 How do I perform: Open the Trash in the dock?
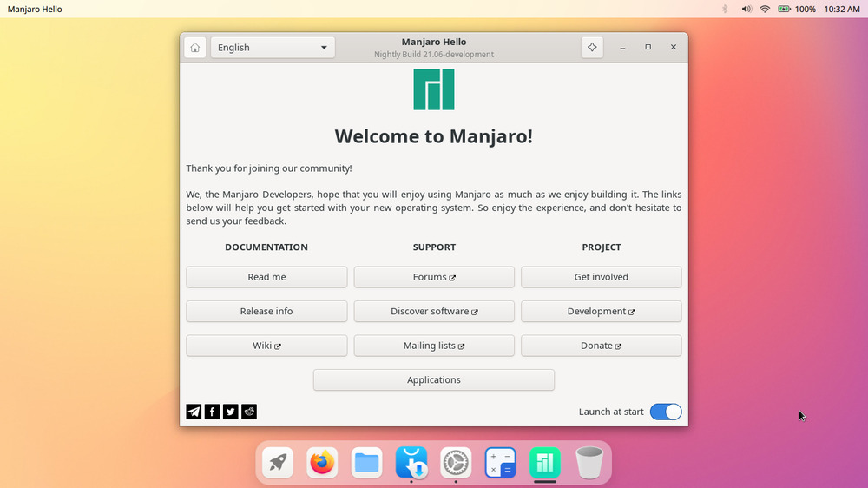click(589, 462)
